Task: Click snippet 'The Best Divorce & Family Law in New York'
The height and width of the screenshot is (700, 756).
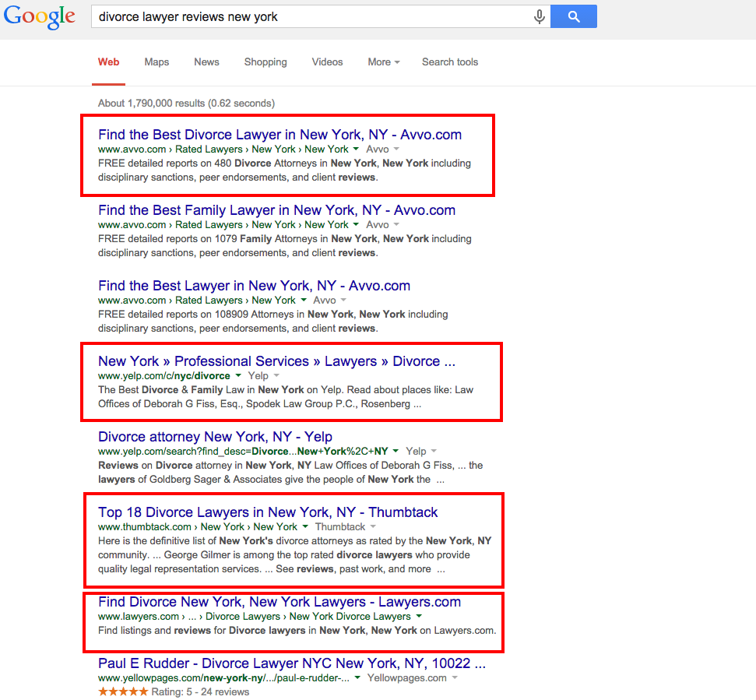Action: tap(286, 397)
